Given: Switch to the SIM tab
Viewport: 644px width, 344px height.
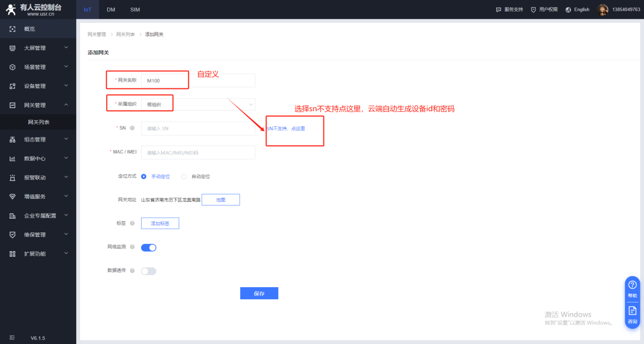Looking at the screenshot, I should coord(135,10).
